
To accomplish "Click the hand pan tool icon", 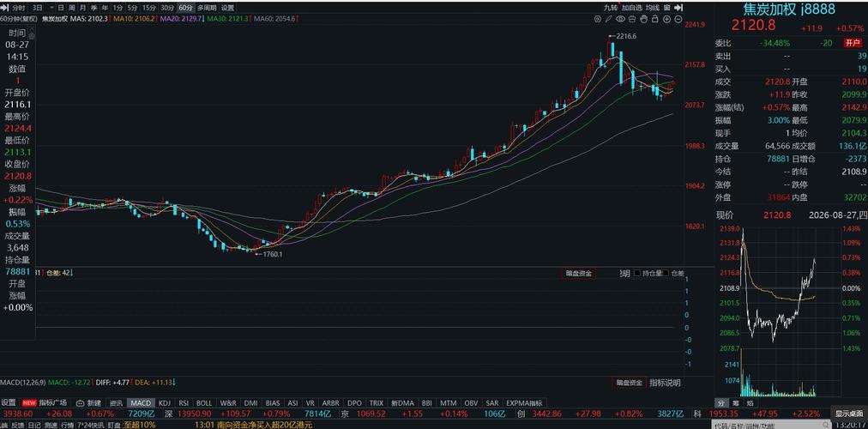I will (x=644, y=19).
